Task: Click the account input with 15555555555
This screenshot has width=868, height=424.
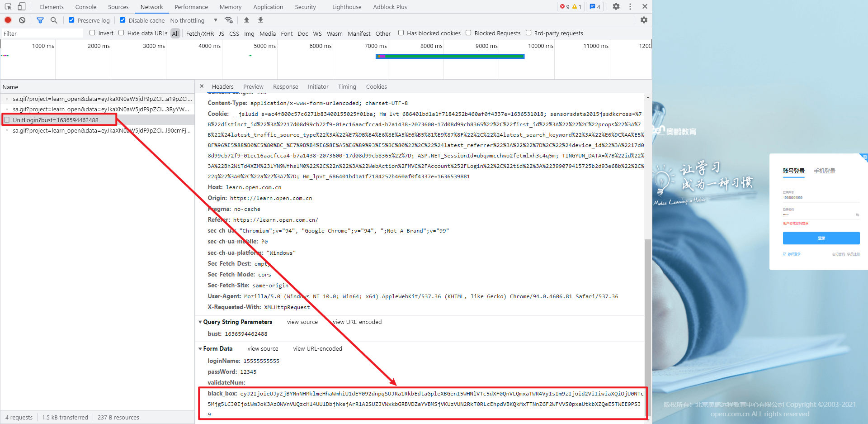Action: (x=821, y=198)
